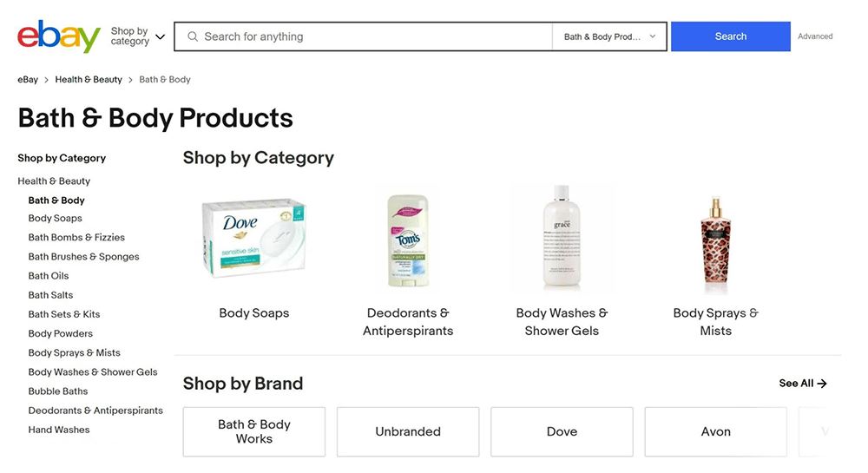Choose the Avon brand tile
This screenshot has width=868, height=473.
click(x=715, y=431)
